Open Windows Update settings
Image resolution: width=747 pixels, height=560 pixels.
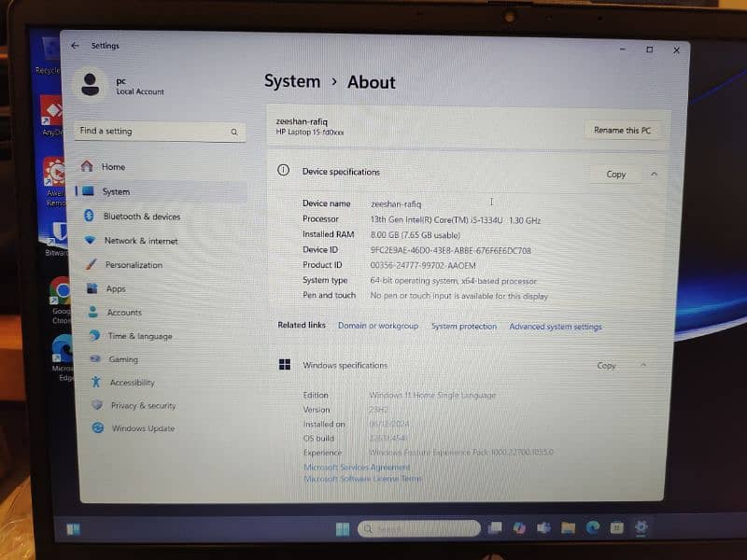(x=143, y=428)
